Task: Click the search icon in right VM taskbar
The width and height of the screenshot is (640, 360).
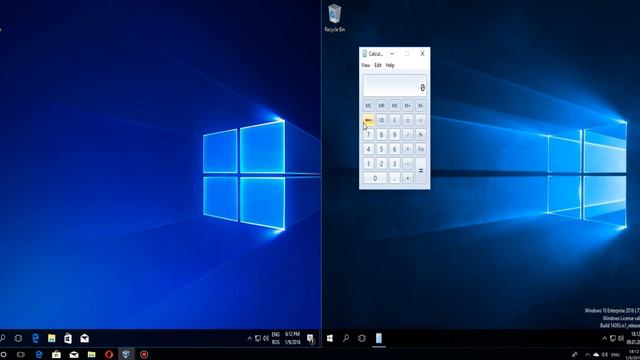Action: pos(346,338)
